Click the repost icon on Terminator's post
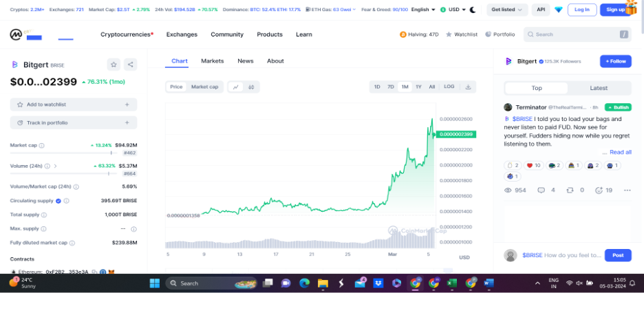Viewport: 644px width, 315px height. tap(570, 190)
